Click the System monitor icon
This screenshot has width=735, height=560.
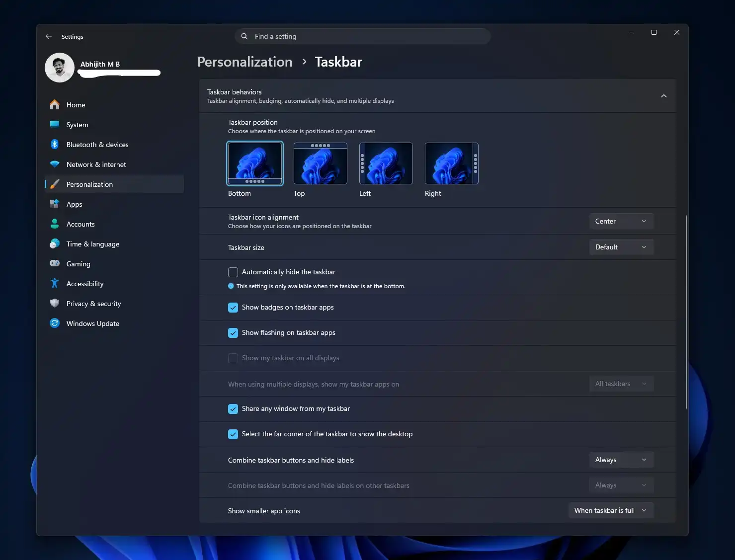pos(55,125)
